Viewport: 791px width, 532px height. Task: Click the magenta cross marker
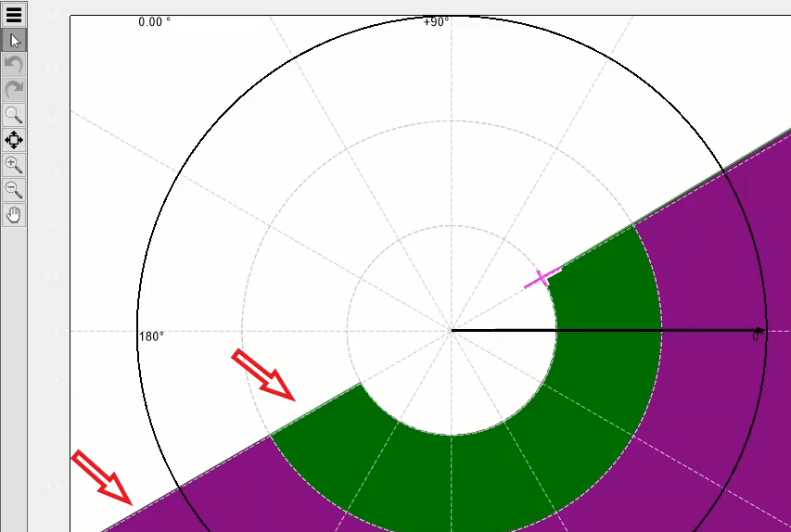(x=542, y=278)
